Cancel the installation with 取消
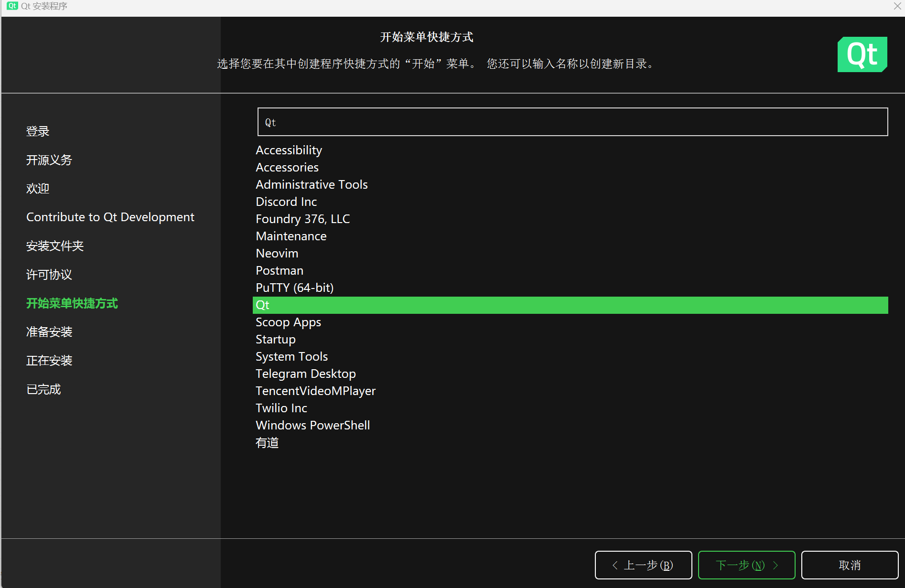 pyautogui.click(x=850, y=565)
